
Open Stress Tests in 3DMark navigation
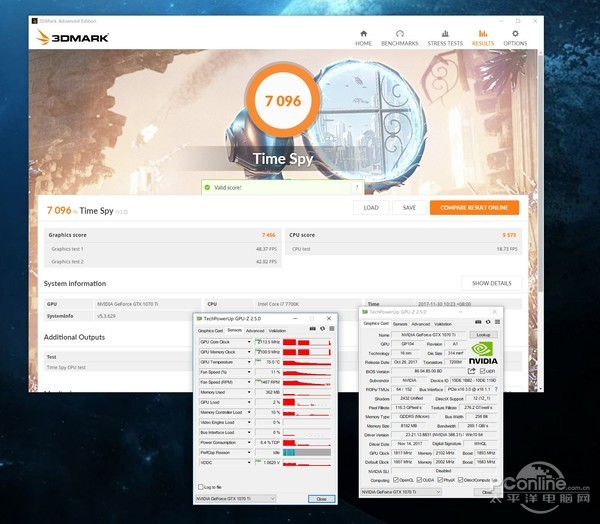point(443,36)
